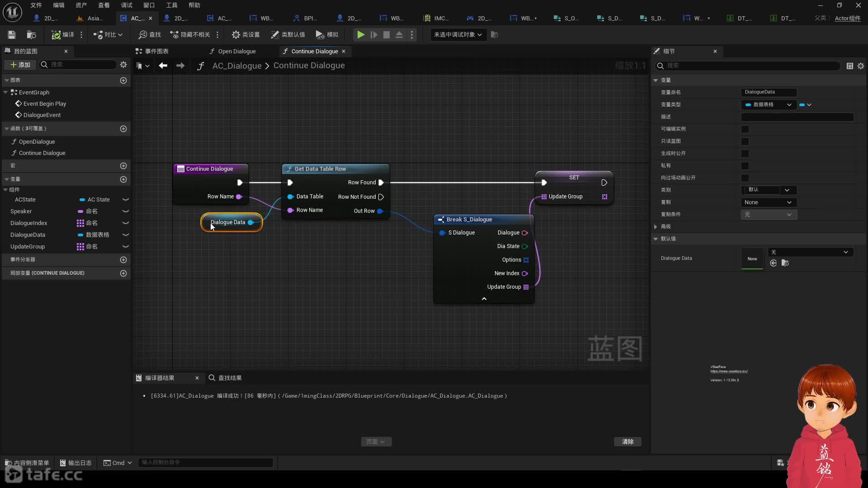Toggle visibility eye for ACState variable
The image size is (868, 488).
coord(126,200)
